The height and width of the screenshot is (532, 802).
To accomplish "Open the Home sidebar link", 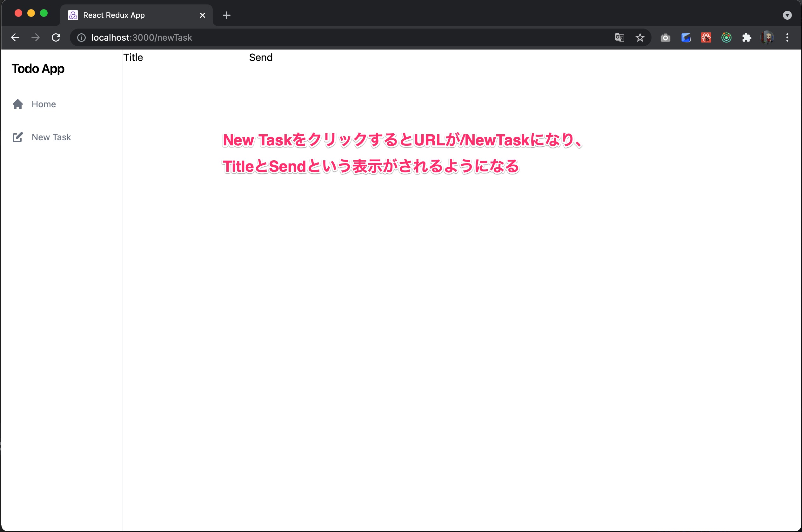I will [x=43, y=104].
